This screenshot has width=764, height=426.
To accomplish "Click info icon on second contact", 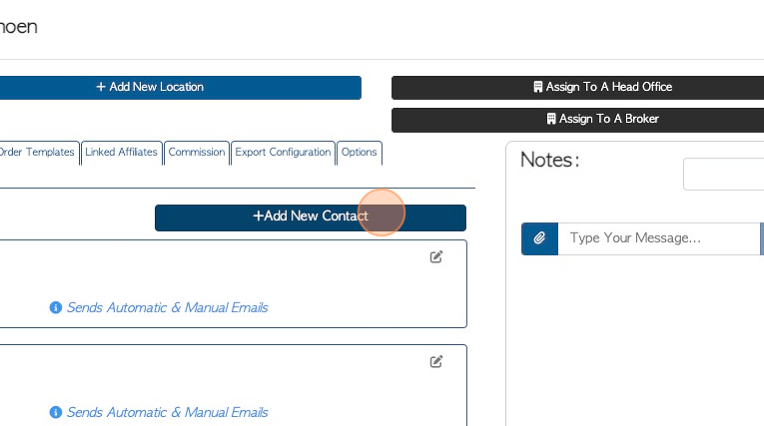I will click(56, 412).
